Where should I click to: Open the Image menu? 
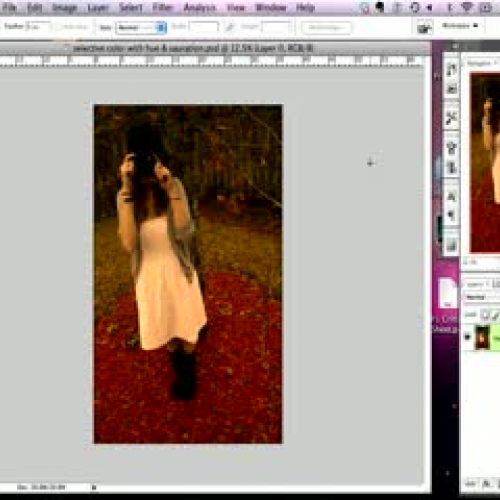coord(65,7)
